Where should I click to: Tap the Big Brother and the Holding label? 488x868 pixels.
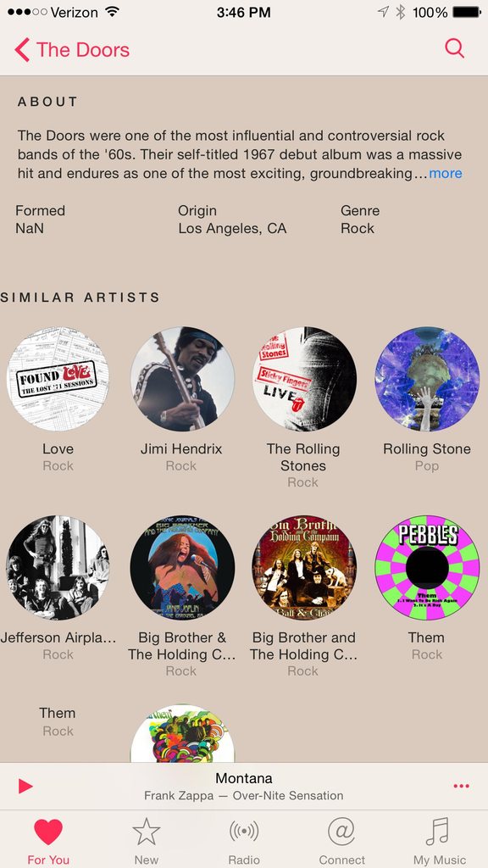tap(304, 646)
